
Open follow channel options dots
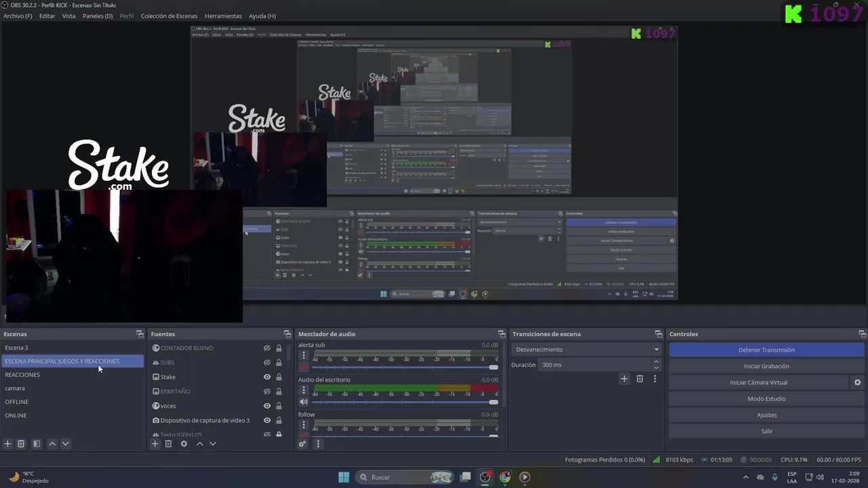coord(304,424)
